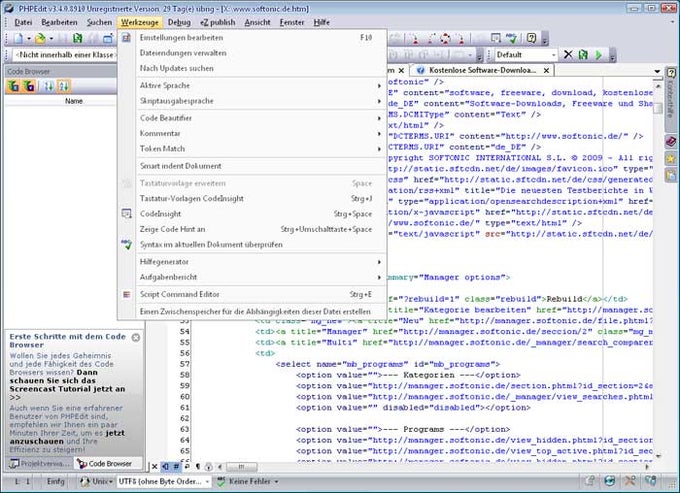Toggle first sort arrows icon in Code Browser

tap(48, 86)
